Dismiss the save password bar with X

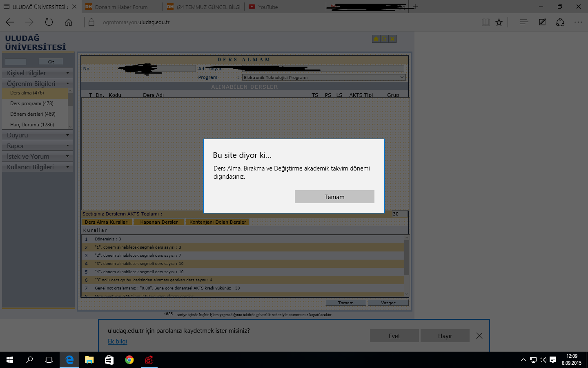(x=479, y=336)
